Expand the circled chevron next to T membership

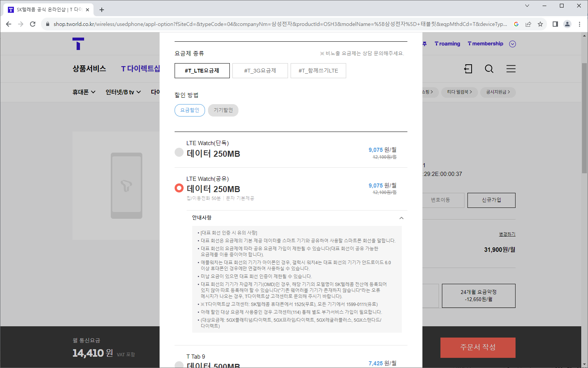(513, 44)
